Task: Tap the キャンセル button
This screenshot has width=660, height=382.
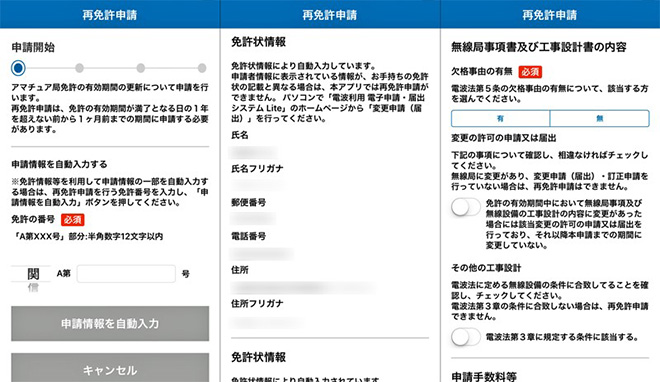Action: coord(110,368)
